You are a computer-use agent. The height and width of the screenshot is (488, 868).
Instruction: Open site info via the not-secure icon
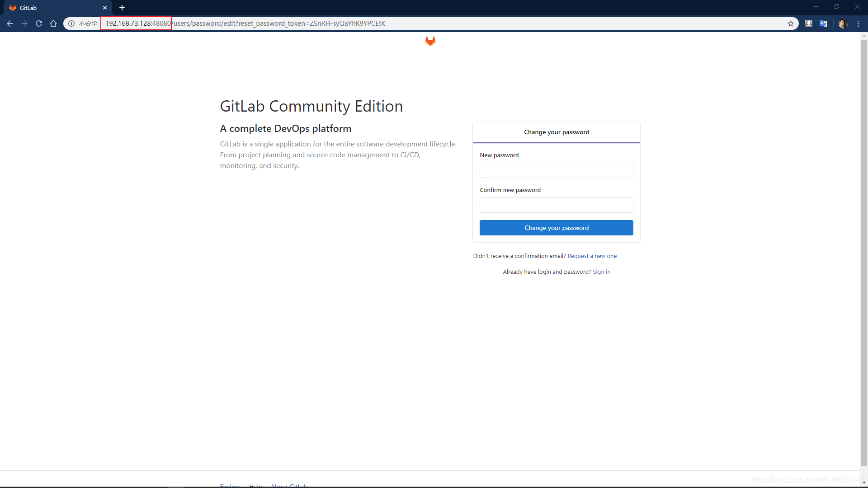71,23
